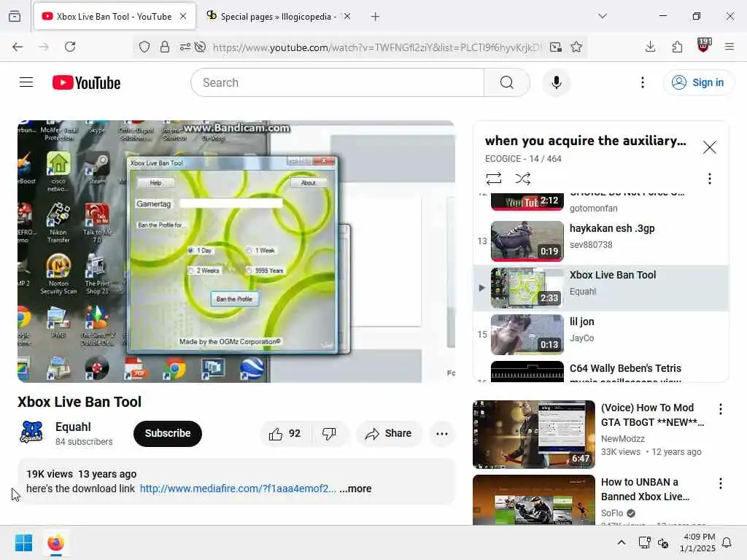The width and height of the screenshot is (747, 560).
Task: Bookmark this page with star
Action: 576,47
